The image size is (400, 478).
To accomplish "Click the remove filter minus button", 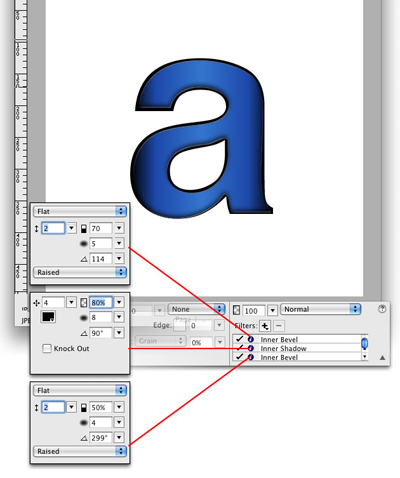I will 279,326.
